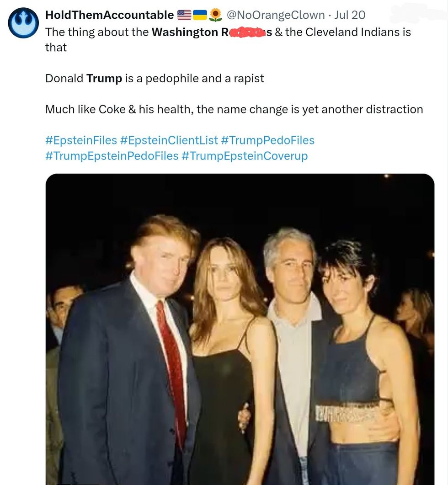
Task: Select the #TrumpPedoFiles hashtag
Action: coord(267,140)
